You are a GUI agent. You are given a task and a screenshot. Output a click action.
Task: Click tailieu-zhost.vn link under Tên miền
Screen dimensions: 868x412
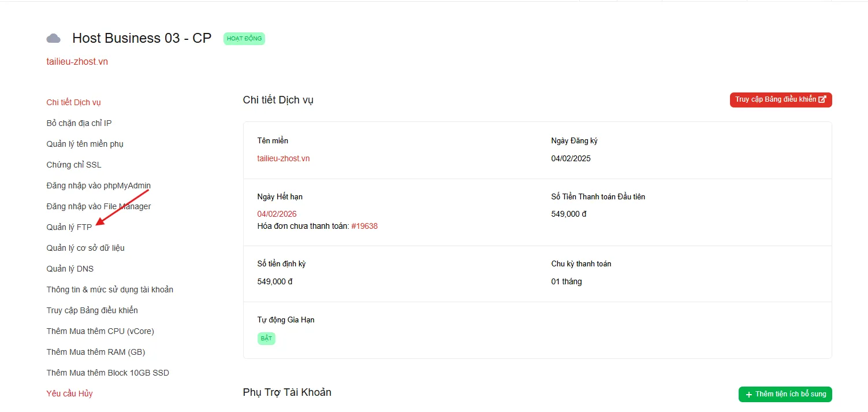[284, 158]
